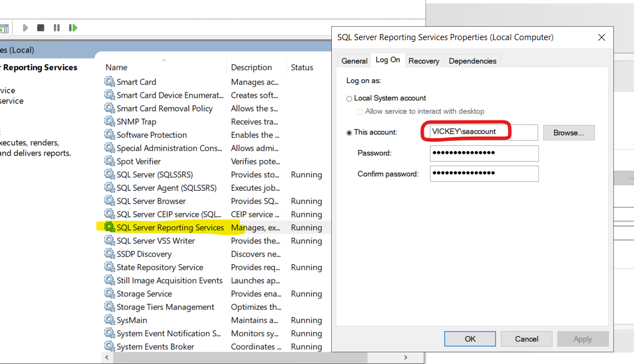Click the SysMain service icon

pos(108,320)
